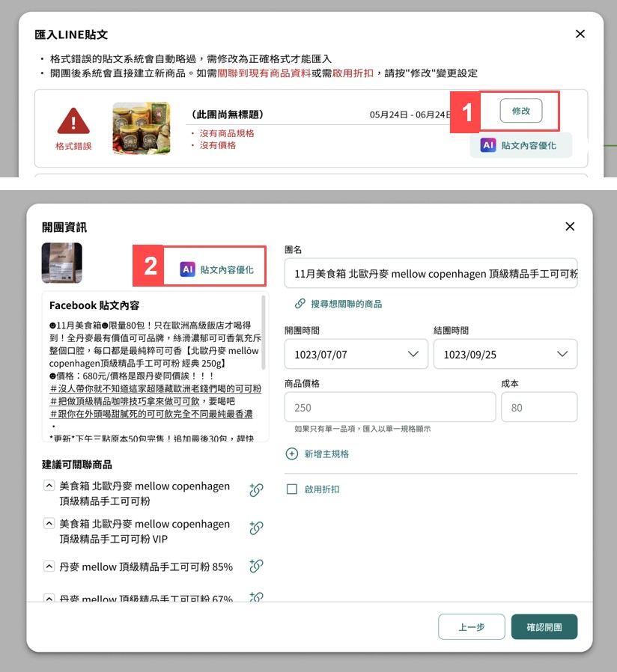Click the 商品價格 input field

click(390, 407)
